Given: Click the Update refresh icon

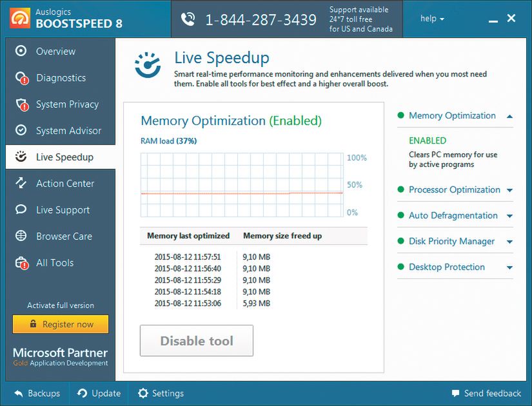Looking at the screenshot, I should tap(82, 394).
